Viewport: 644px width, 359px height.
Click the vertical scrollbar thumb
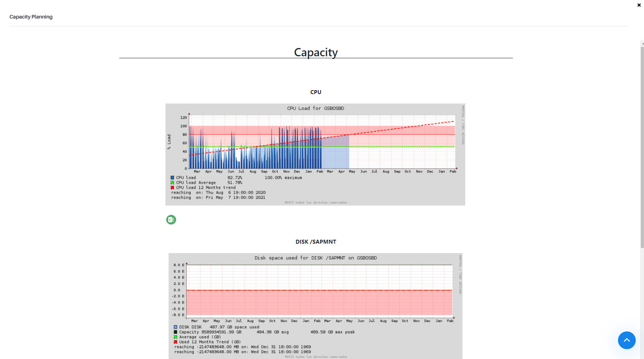pos(642,146)
